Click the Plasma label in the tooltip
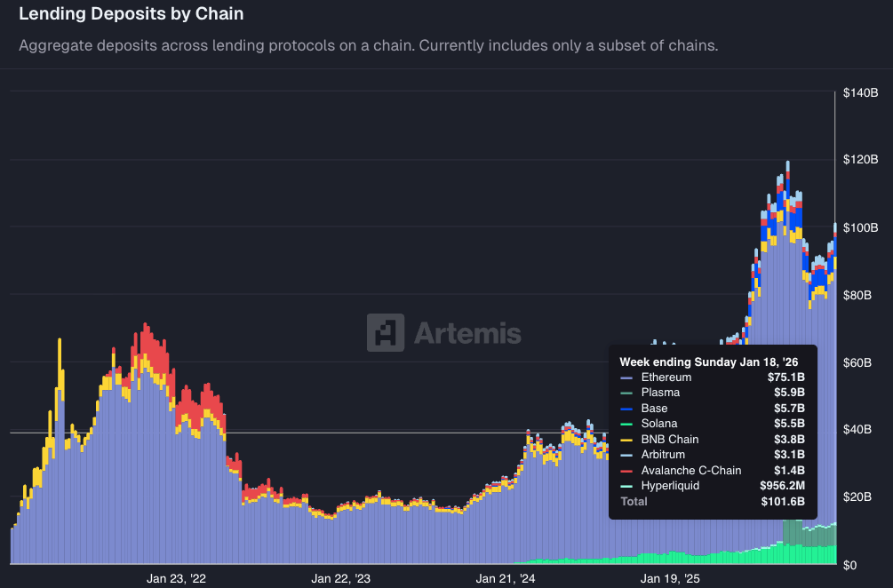Image resolution: width=893 pixels, height=588 pixels. 660,393
